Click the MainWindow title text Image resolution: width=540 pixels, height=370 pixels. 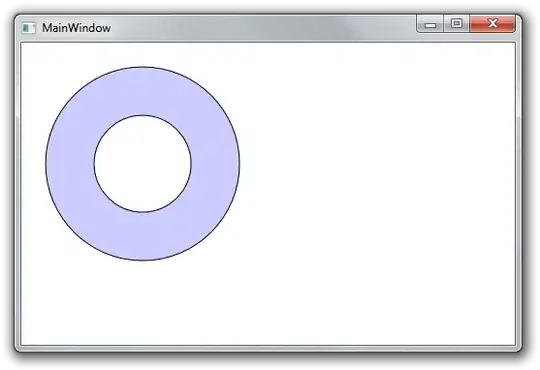click(x=76, y=28)
